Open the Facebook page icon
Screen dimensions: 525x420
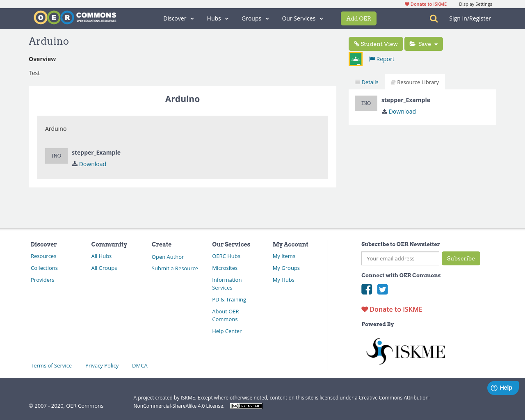point(367,289)
